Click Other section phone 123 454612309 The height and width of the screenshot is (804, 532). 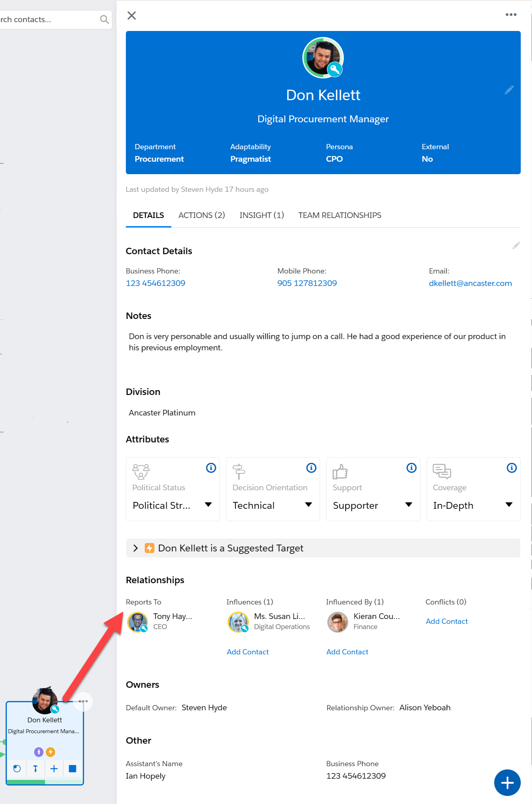click(x=356, y=776)
